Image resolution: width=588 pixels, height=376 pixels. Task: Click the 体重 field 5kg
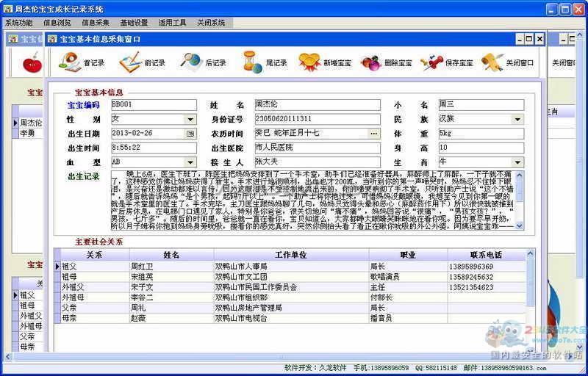[x=481, y=134]
